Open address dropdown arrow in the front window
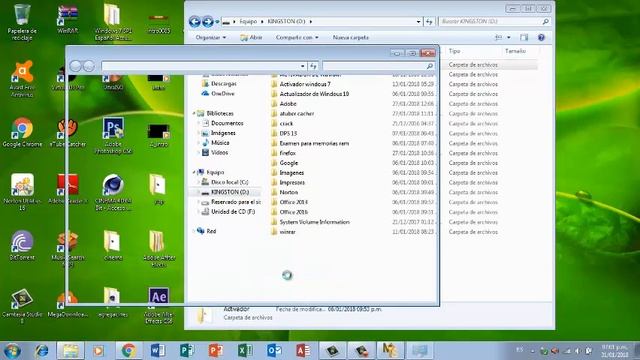Image resolution: width=640 pixels, height=360 pixels. (302, 66)
